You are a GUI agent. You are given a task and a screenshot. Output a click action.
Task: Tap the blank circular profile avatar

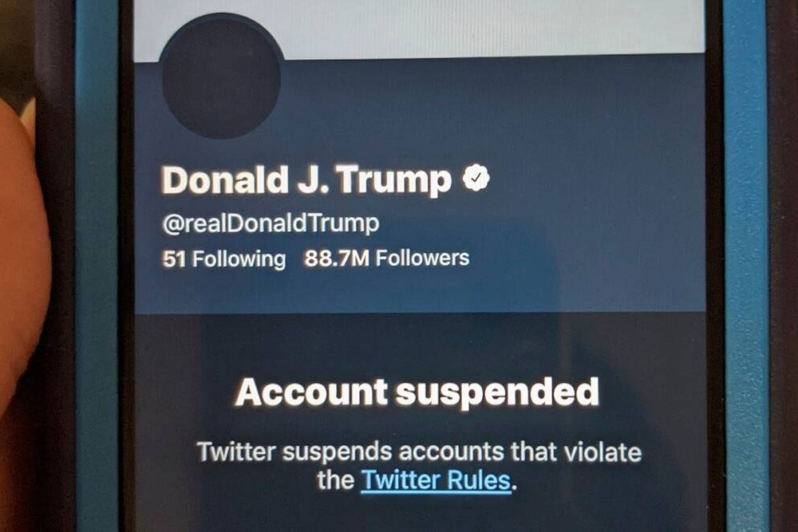click(x=221, y=77)
